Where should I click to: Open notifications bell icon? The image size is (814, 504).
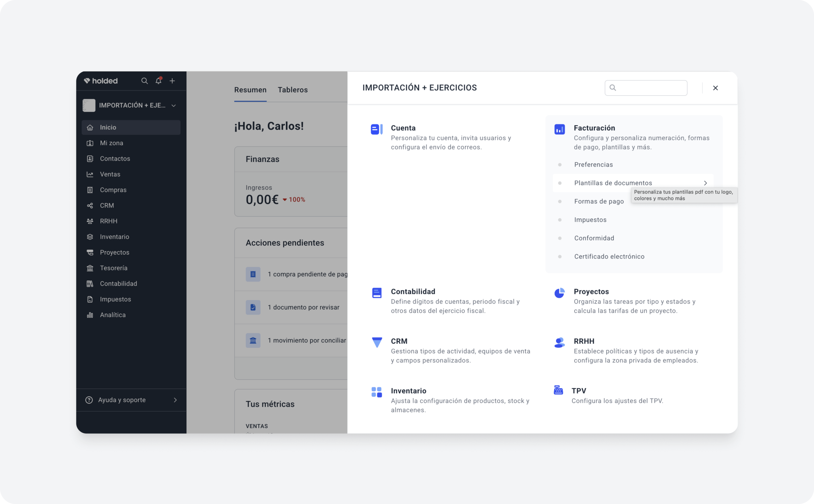tap(158, 81)
